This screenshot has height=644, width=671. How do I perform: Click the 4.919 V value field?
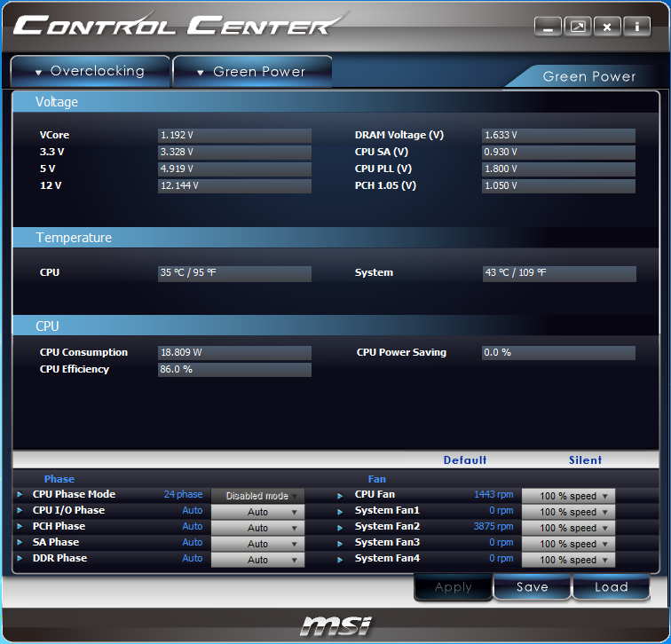point(234,169)
